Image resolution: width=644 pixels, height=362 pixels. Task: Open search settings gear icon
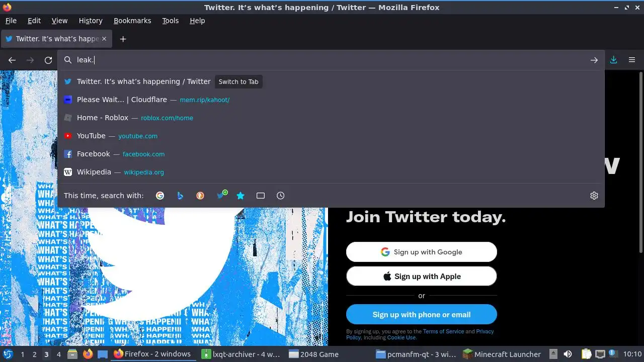pos(594,196)
